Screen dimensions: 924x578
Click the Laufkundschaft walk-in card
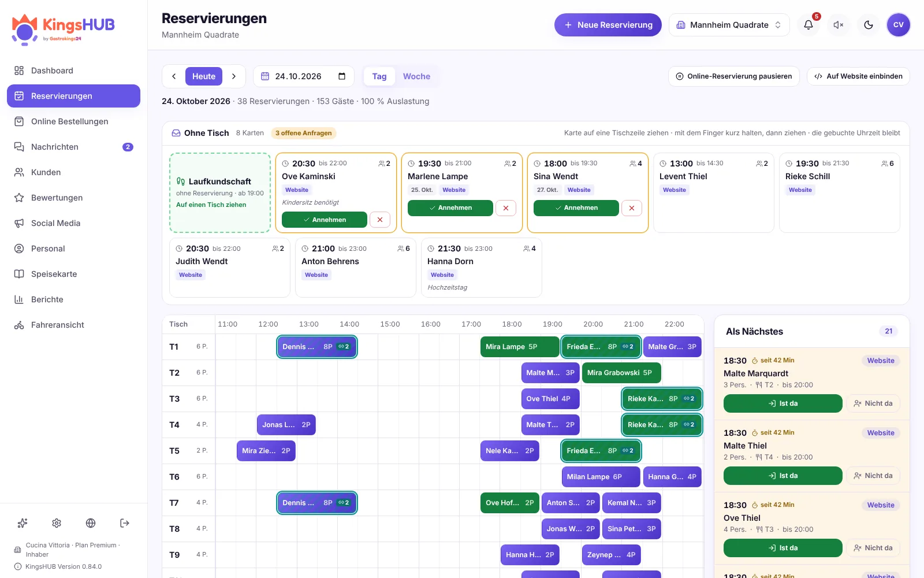220,192
